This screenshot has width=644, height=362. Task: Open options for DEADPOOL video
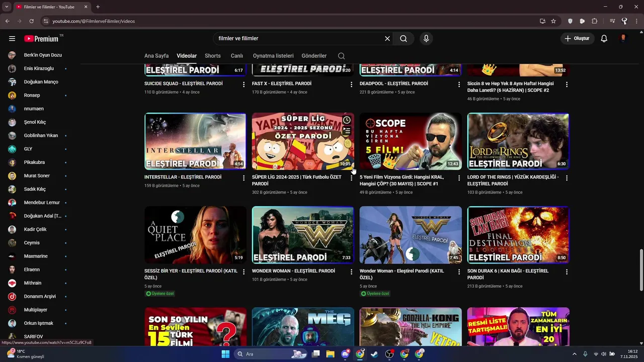click(459, 84)
